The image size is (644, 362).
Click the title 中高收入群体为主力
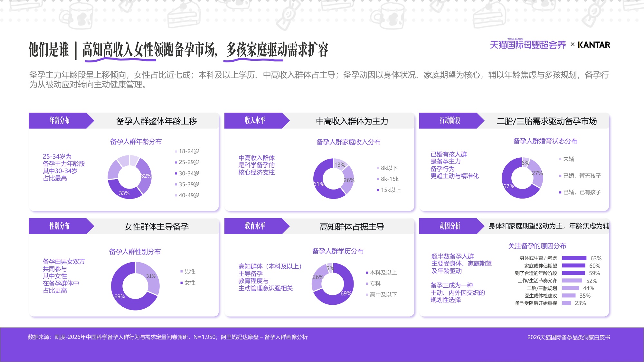(x=352, y=121)
